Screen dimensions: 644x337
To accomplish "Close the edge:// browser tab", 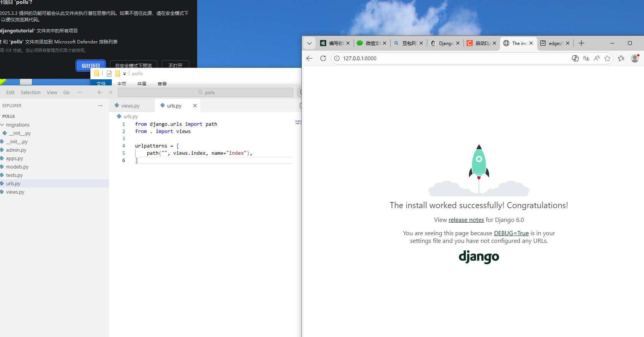I will click(x=568, y=43).
